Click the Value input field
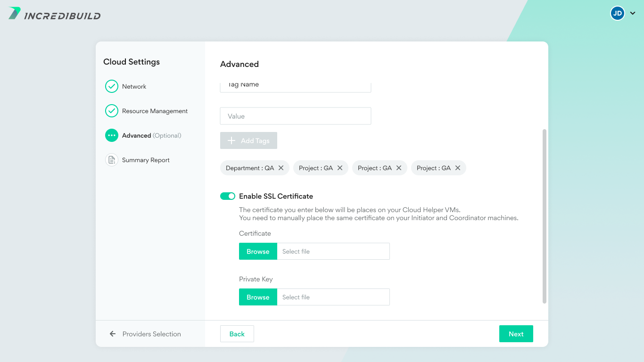This screenshot has width=644, height=362. point(296,116)
